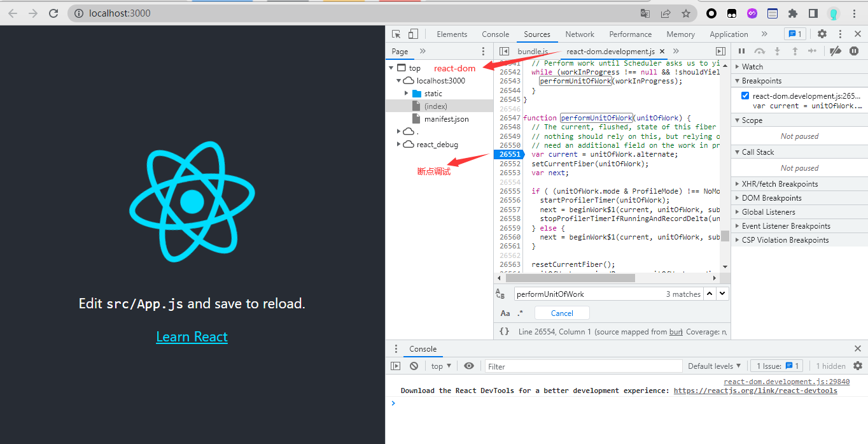The image size is (868, 444).
Task: Switch to the Network tab
Action: coord(580,34)
